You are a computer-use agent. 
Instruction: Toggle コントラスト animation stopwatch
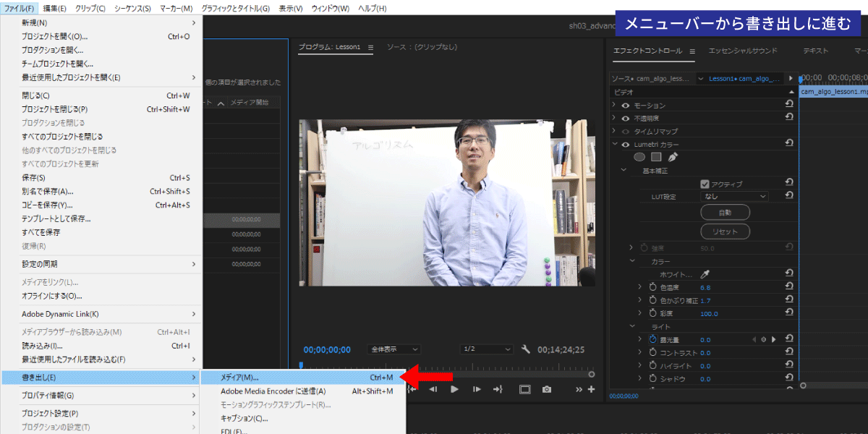tap(652, 352)
